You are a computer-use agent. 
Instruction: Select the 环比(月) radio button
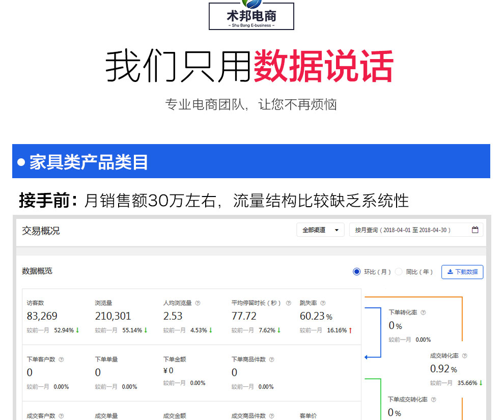[x=356, y=271]
